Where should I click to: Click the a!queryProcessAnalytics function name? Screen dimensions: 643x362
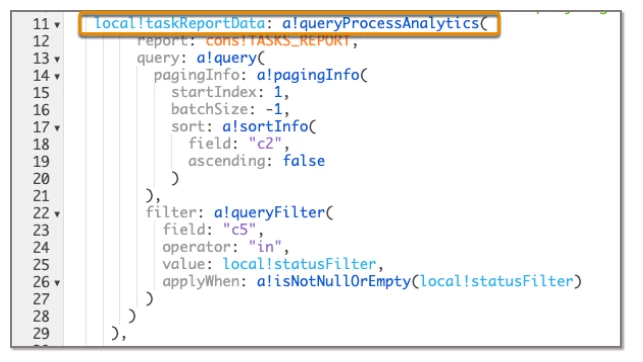click(381, 24)
